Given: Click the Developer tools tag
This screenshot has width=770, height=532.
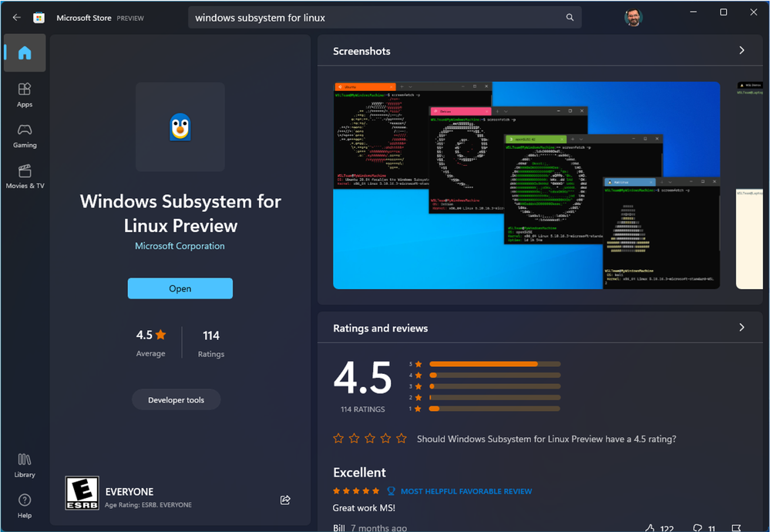Looking at the screenshot, I should tap(176, 400).
